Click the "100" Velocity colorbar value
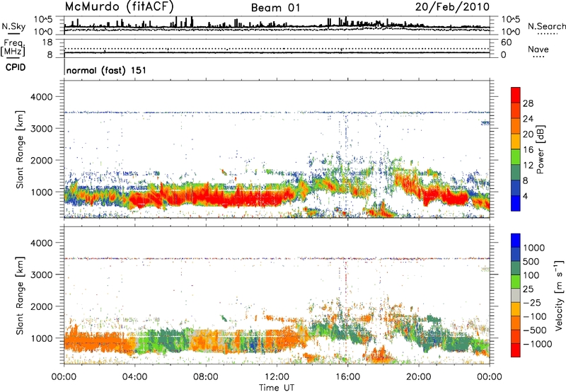This screenshot has width=566, height=392. (x=531, y=275)
